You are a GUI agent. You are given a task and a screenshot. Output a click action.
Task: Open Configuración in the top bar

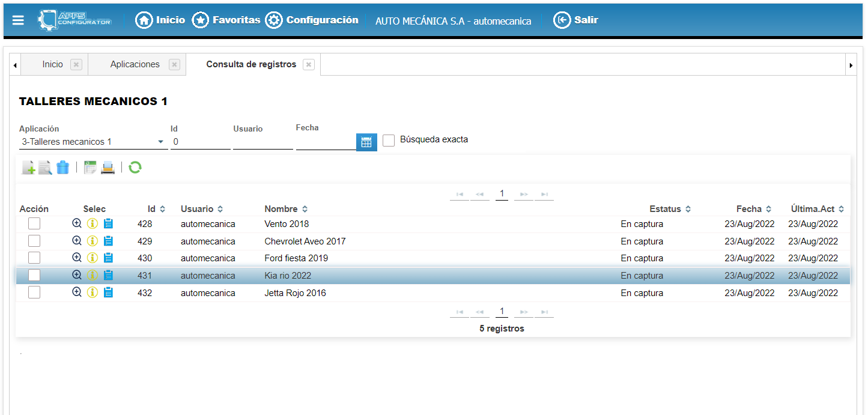[312, 20]
